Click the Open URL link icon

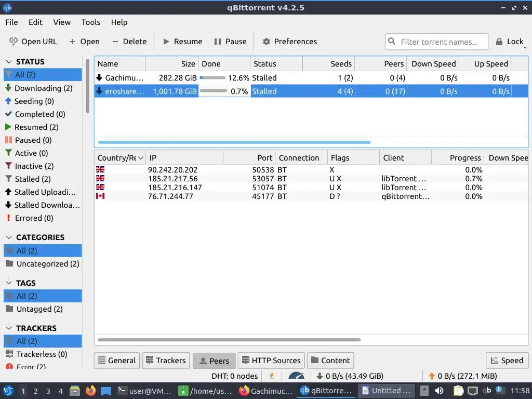pyautogui.click(x=13, y=42)
